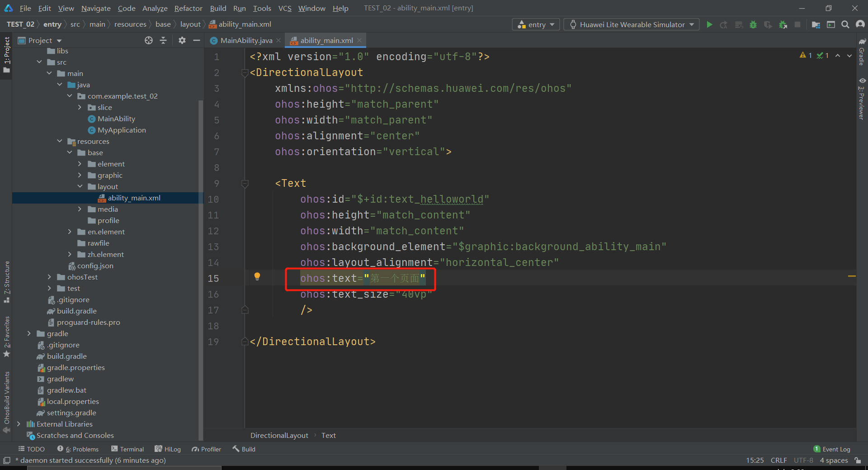
Task: Open the HiLog tool window
Action: pyautogui.click(x=168, y=449)
